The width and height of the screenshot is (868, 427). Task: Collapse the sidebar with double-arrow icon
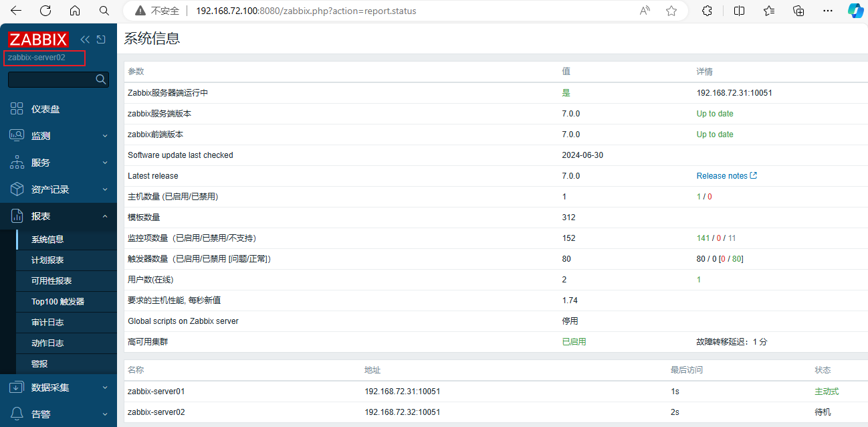point(84,39)
